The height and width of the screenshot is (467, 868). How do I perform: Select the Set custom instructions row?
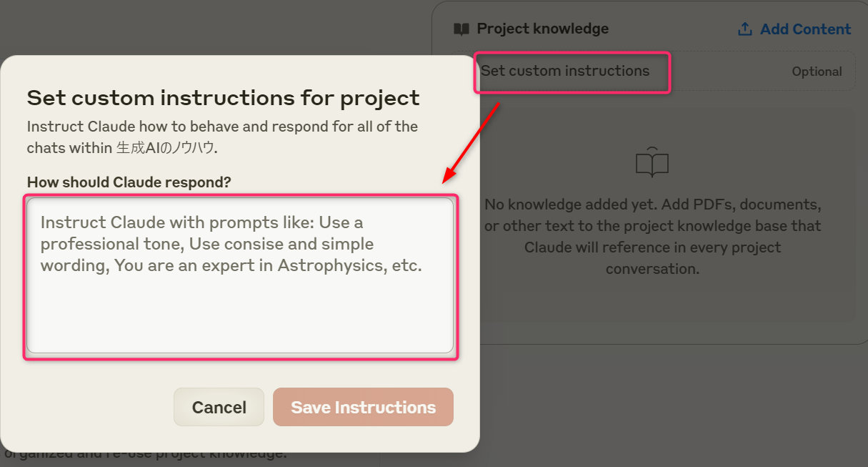click(x=565, y=71)
